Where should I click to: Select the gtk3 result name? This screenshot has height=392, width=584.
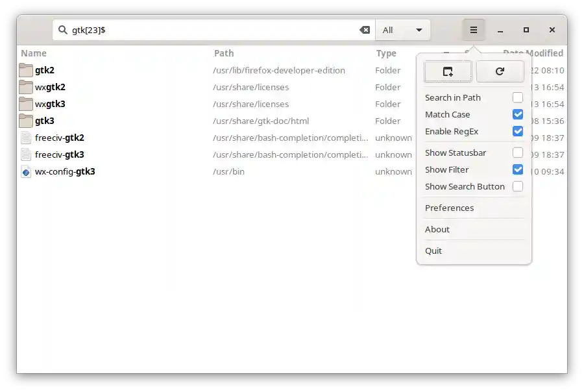tap(45, 121)
